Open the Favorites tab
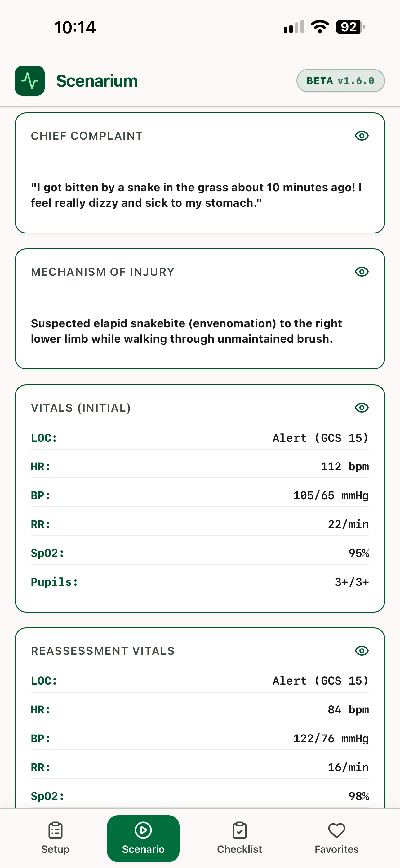 336,838
